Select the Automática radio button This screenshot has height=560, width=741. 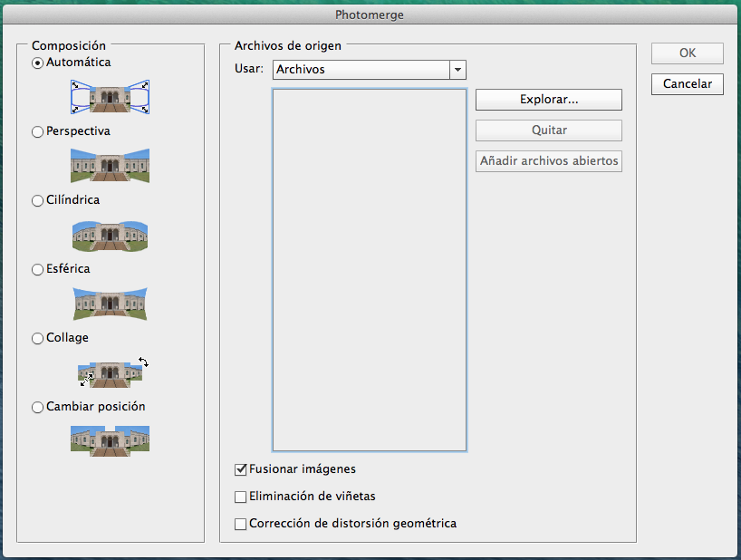click(37, 63)
